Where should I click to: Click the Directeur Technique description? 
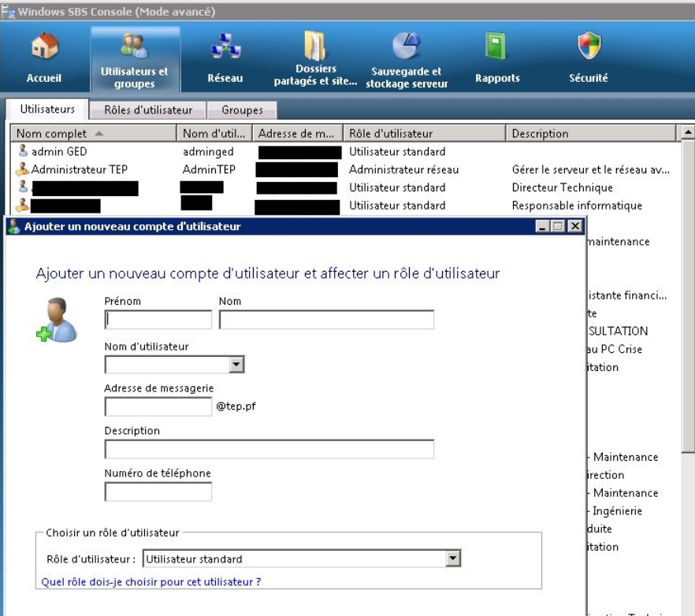562,187
